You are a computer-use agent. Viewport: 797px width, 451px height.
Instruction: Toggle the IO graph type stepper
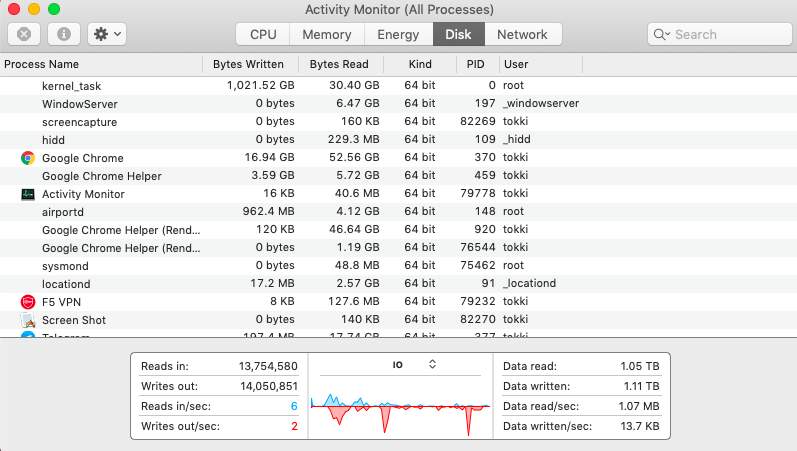click(x=432, y=364)
